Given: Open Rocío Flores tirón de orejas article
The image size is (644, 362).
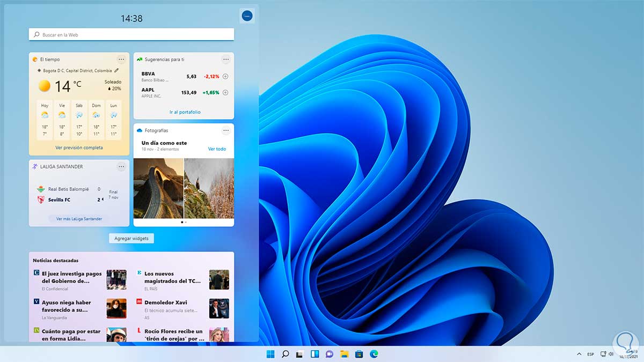Looking at the screenshot, I should [x=174, y=335].
